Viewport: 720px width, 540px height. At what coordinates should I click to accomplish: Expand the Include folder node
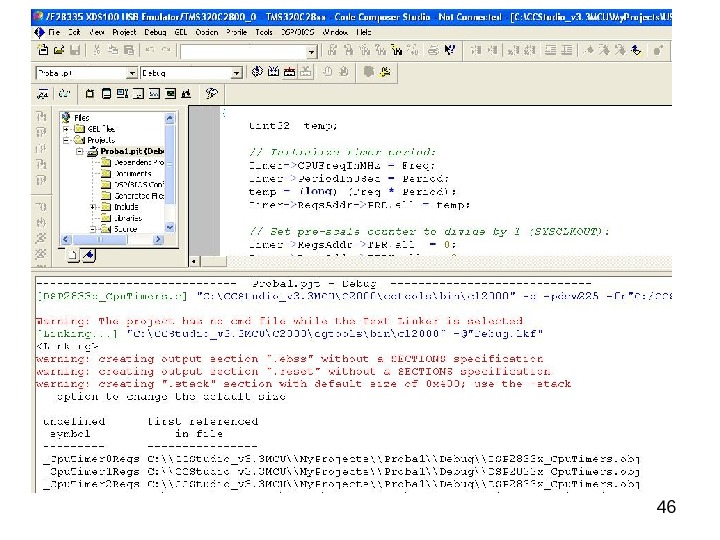93,207
